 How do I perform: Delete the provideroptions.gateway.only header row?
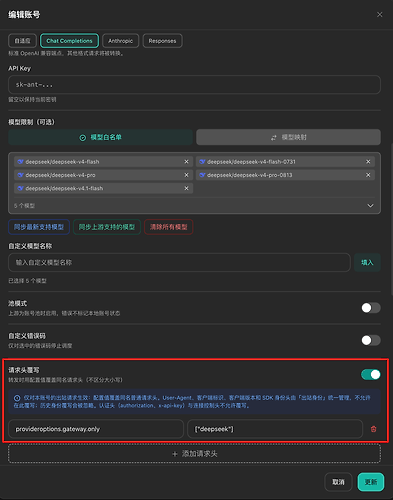tap(373, 429)
